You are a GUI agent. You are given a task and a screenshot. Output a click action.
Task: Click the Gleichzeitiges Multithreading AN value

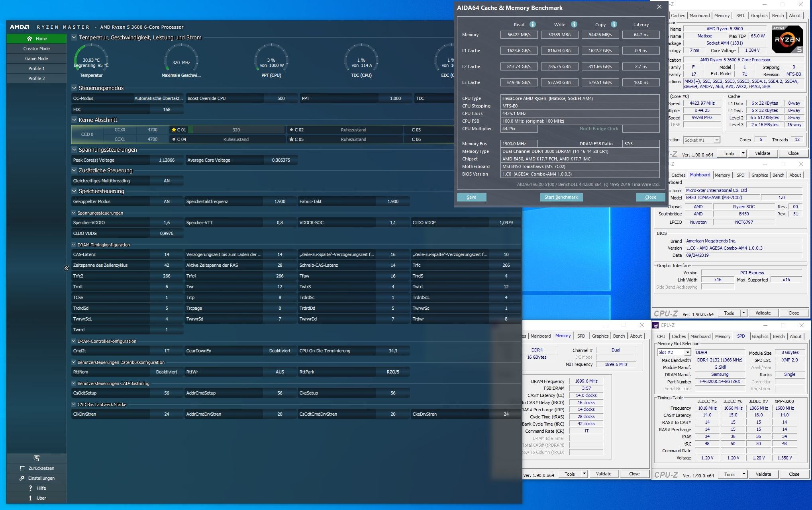pos(167,181)
